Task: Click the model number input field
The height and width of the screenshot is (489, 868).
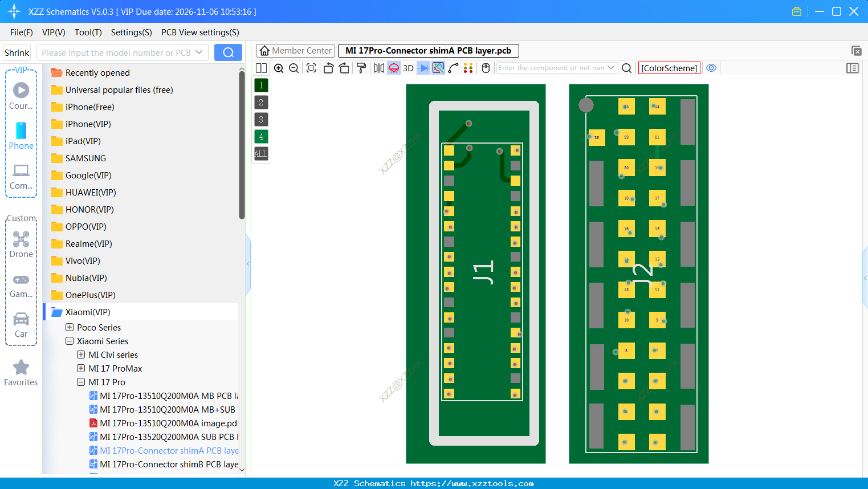Action: tap(116, 52)
